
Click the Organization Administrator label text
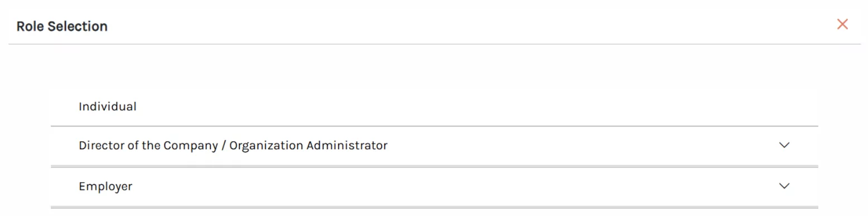[308, 146]
